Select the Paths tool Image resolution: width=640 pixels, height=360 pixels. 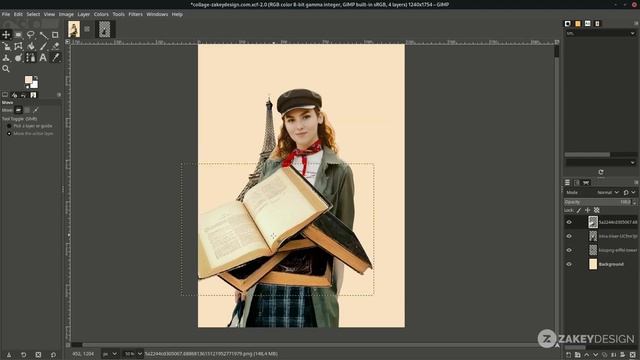click(x=31, y=58)
